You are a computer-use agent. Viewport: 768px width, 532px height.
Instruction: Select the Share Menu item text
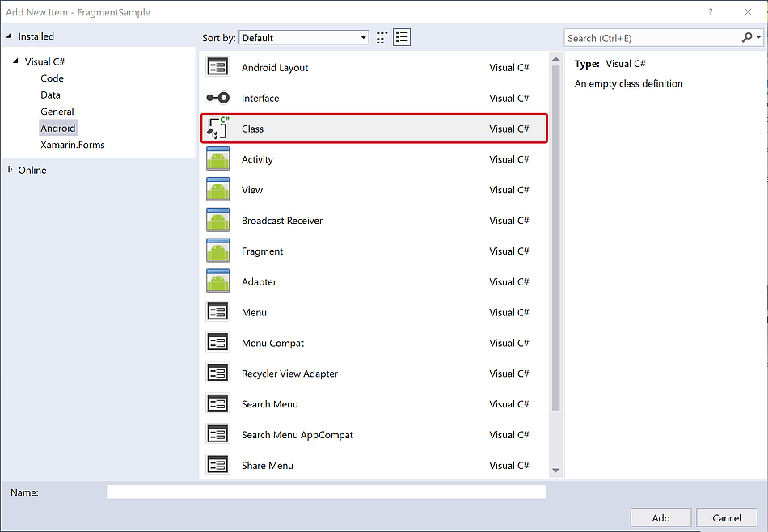click(267, 466)
